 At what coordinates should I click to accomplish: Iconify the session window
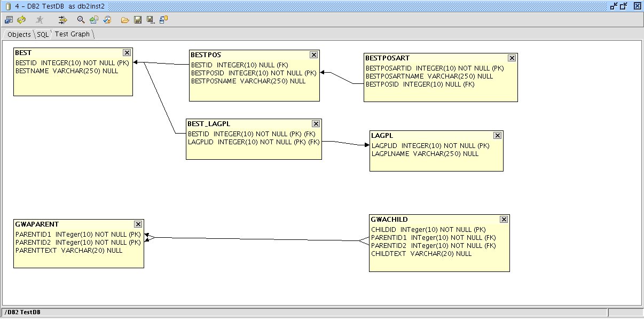click(x=614, y=6)
